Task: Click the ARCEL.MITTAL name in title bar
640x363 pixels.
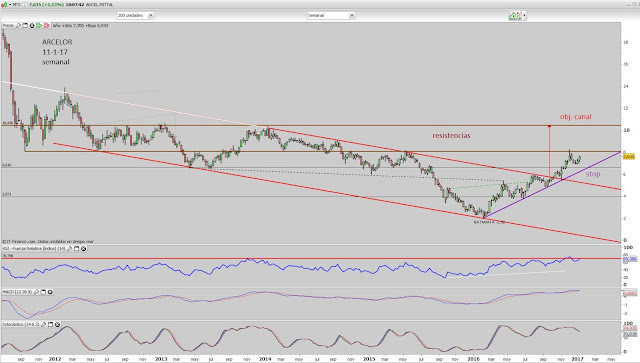Action: (99, 4)
